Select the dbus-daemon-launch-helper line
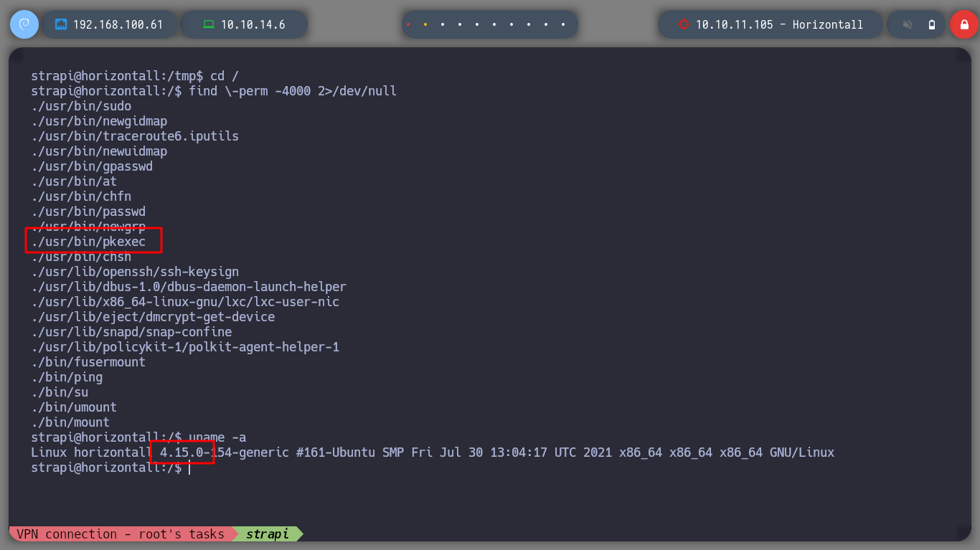 point(189,287)
